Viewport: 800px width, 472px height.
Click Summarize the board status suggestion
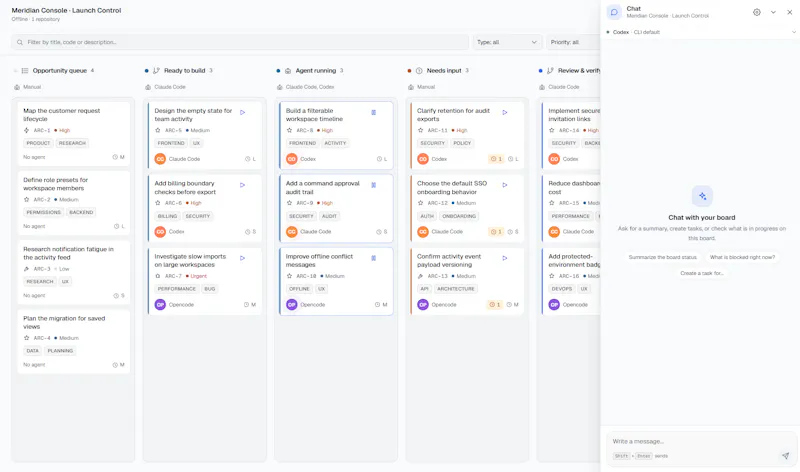pyautogui.click(x=662, y=257)
